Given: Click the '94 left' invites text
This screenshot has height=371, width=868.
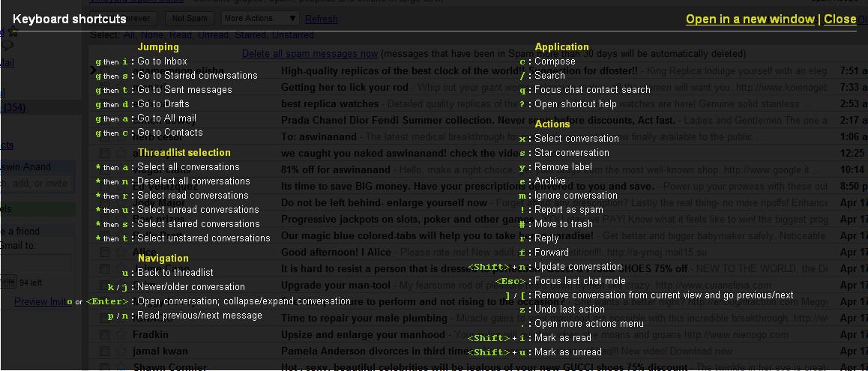Looking at the screenshot, I should click(31, 283).
